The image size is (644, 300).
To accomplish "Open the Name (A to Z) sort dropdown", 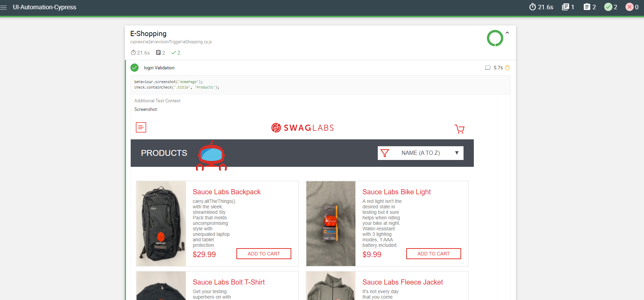I will click(421, 153).
